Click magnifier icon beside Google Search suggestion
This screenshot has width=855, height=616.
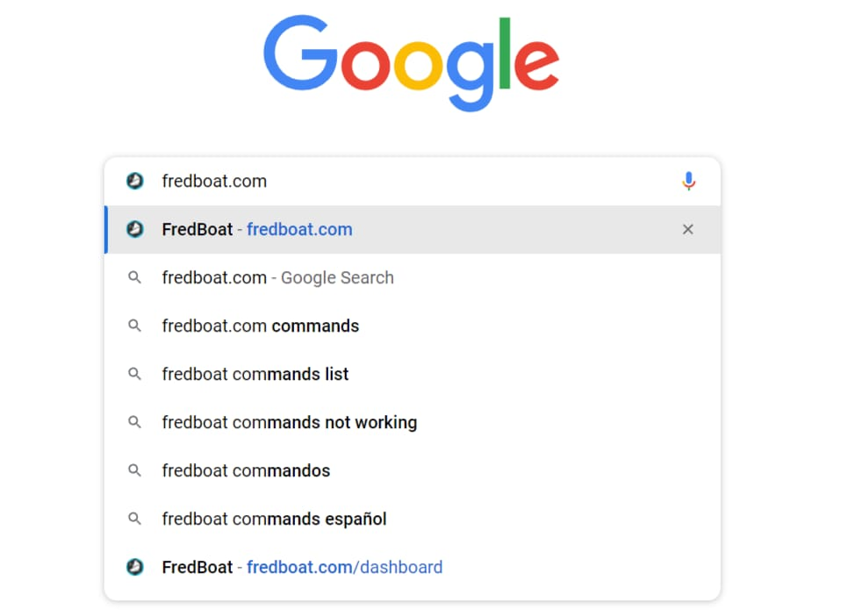[134, 277]
